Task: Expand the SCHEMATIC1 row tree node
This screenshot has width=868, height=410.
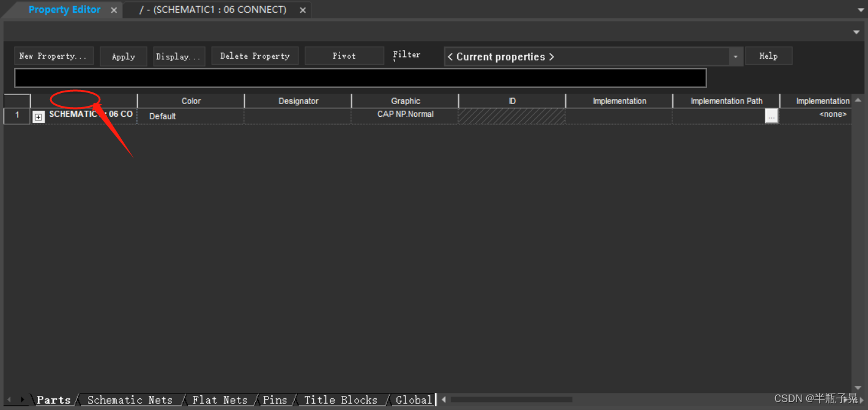Action: [x=39, y=117]
